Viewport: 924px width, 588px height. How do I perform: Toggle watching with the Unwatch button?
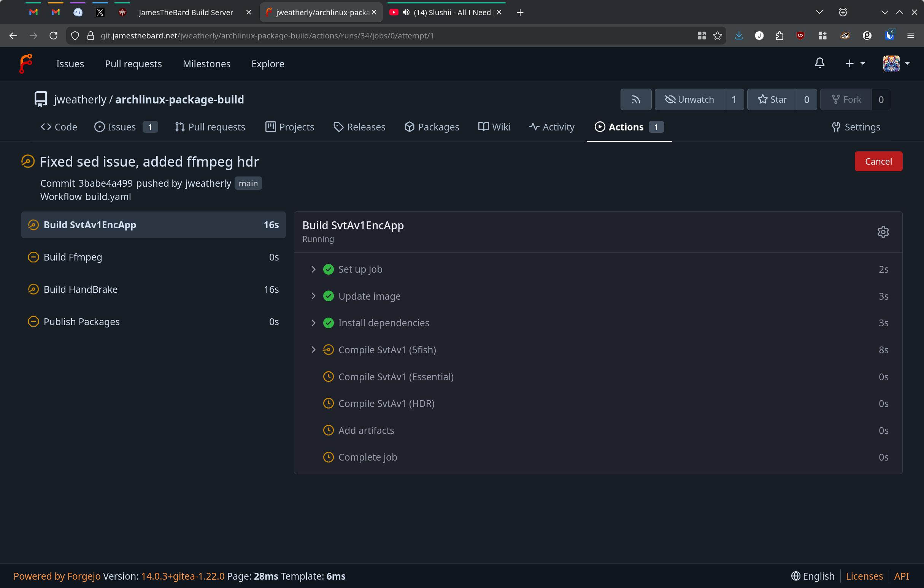click(689, 100)
